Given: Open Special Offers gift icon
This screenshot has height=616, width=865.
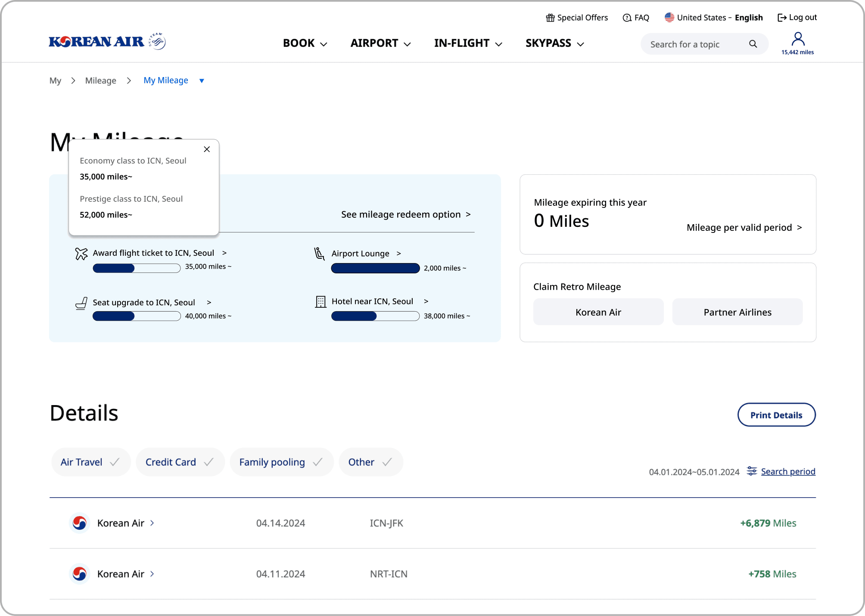Looking at the screenshot, I should pyautogui.click(x=550, y=18).
